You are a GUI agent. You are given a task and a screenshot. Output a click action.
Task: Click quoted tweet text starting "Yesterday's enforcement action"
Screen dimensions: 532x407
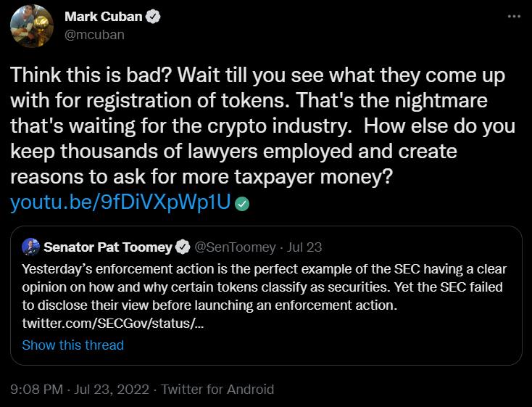145,268
